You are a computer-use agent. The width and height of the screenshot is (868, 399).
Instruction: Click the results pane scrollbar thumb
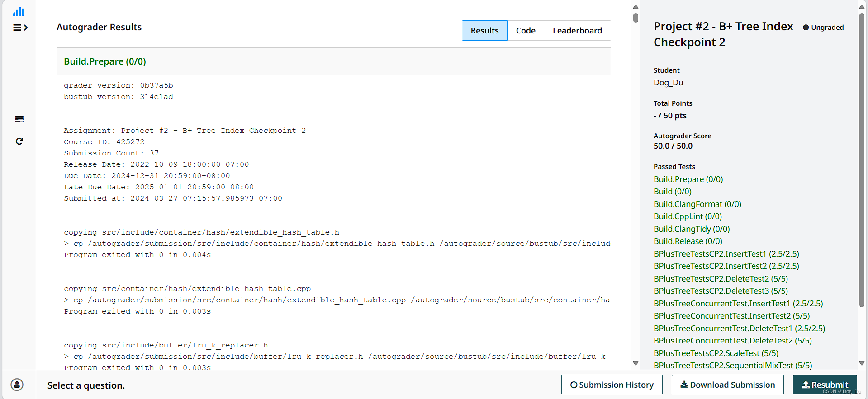click(636, 18)
